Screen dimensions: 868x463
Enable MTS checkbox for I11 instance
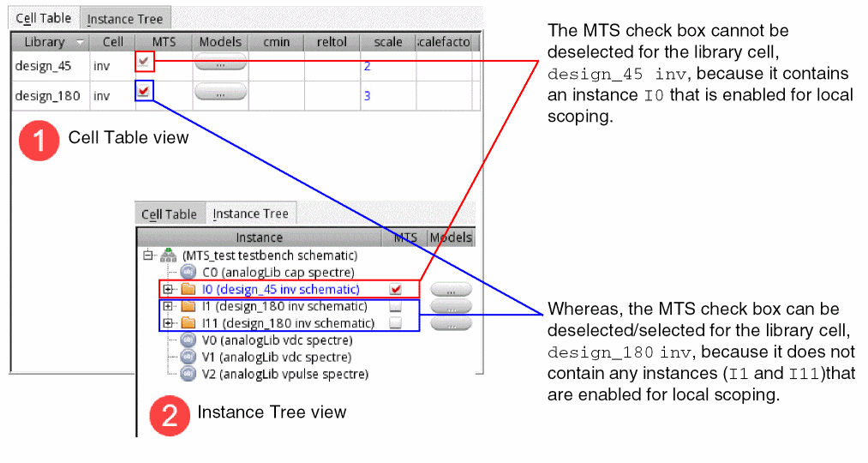click(x=396, y=323)
